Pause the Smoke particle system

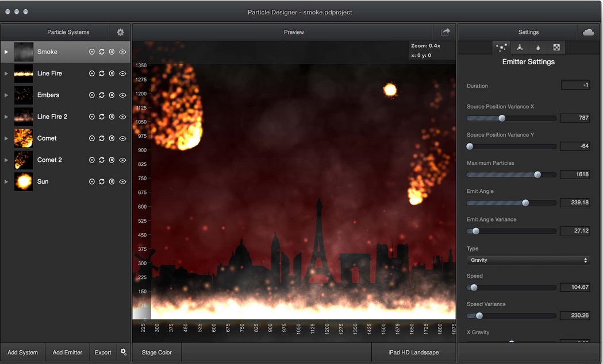tap(112, 52)
